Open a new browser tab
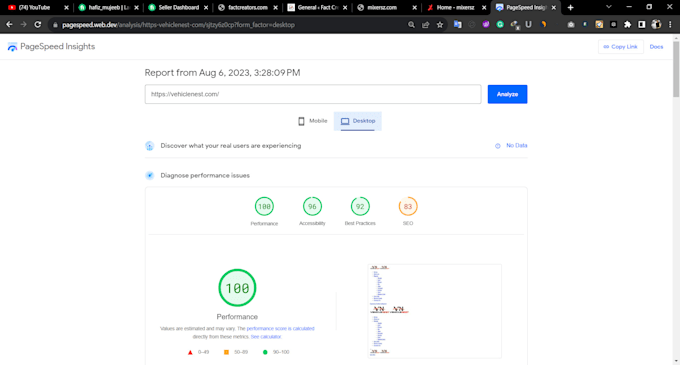This screenshot has width=680, height=365. click(x=570, y=7)
